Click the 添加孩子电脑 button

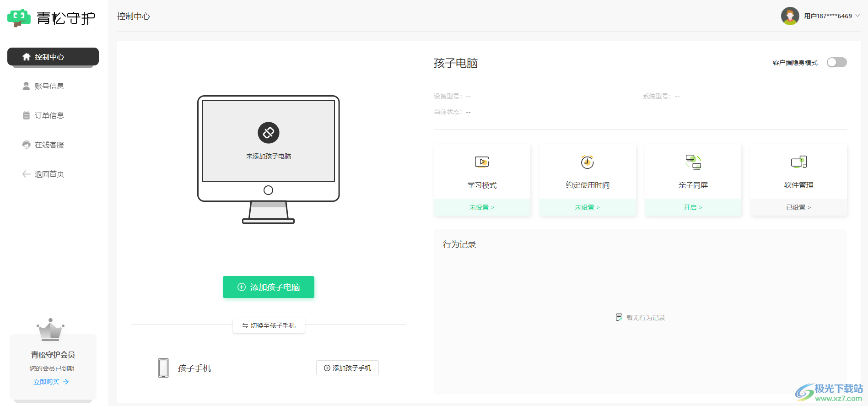click(x=269, y=287)
